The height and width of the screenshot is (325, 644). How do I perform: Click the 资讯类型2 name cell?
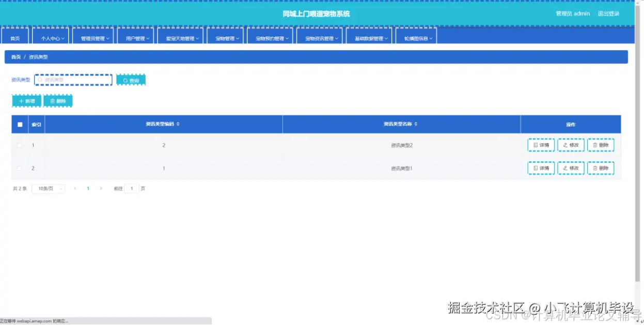point(402,145)
